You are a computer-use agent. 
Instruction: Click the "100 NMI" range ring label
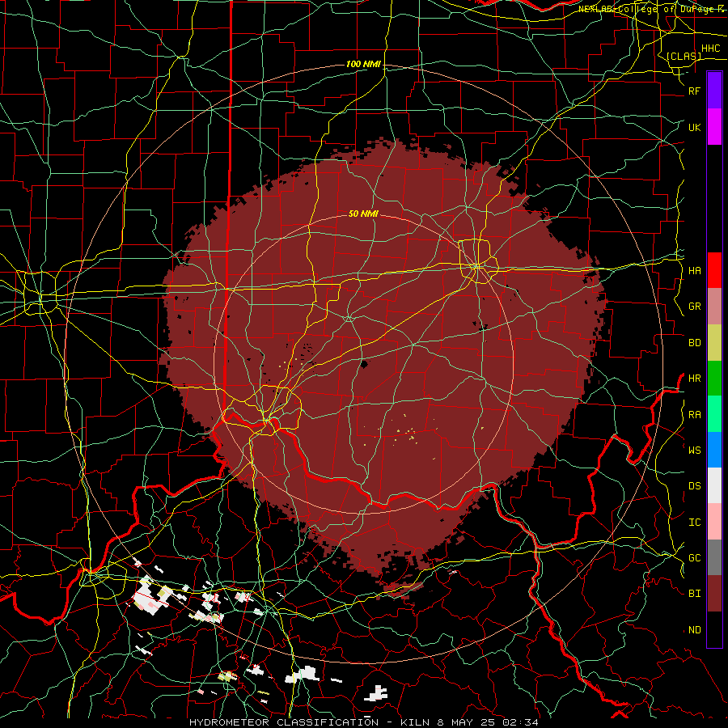click(363, 64)
